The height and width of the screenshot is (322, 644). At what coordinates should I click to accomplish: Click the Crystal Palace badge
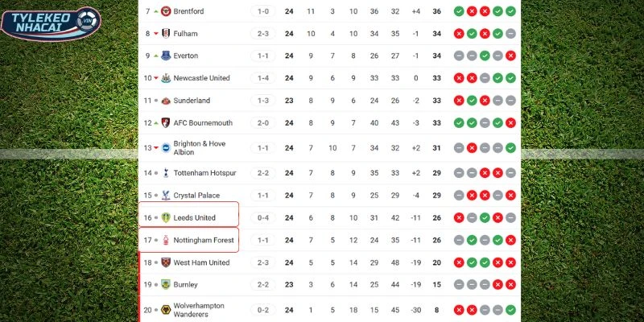click(166, 196)
